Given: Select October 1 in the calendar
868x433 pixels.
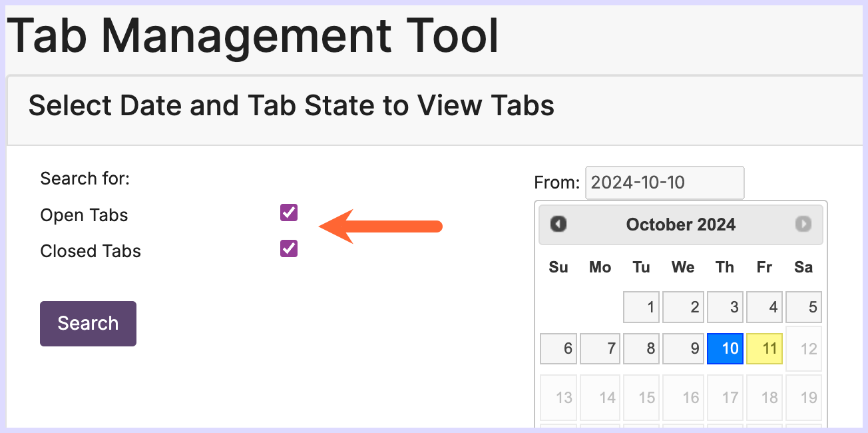Looking at the screenshot, I should click(641, 307).
